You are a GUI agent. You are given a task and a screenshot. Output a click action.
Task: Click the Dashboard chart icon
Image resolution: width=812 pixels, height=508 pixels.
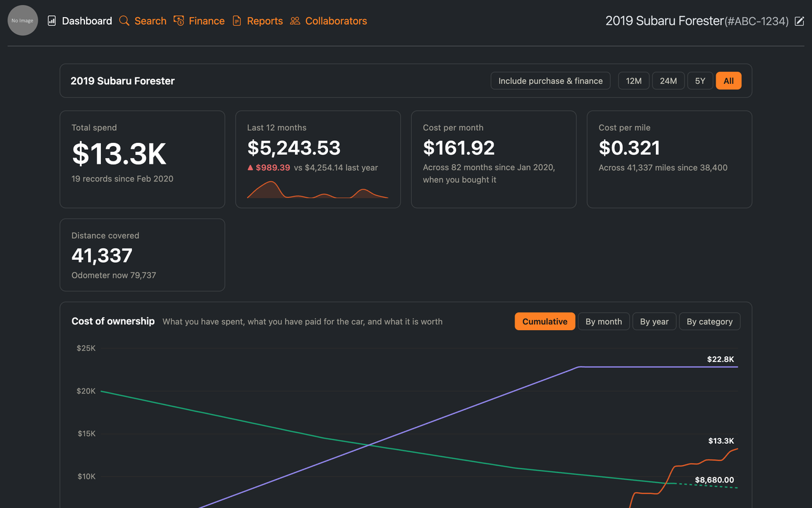[x=52, y=21]
